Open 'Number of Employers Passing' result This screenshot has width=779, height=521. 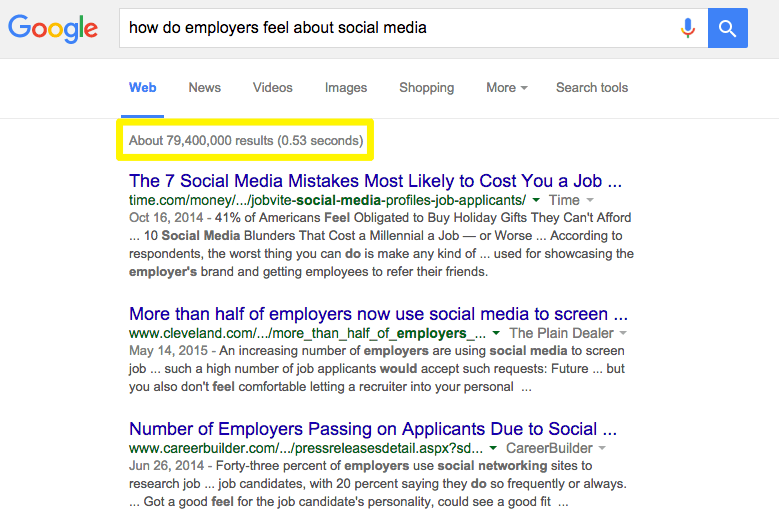pos(373,429)
